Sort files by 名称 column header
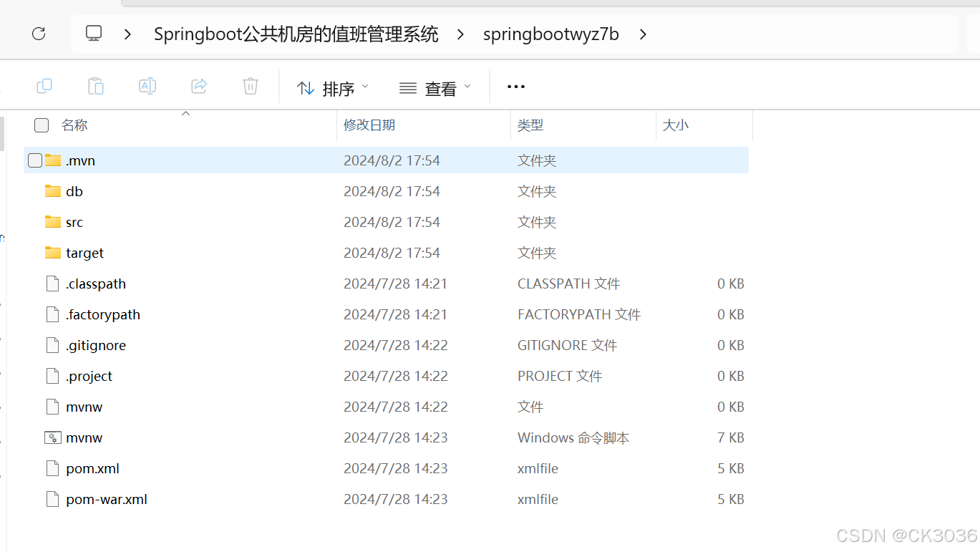This screenshot has height=552, width=980. 74,124
